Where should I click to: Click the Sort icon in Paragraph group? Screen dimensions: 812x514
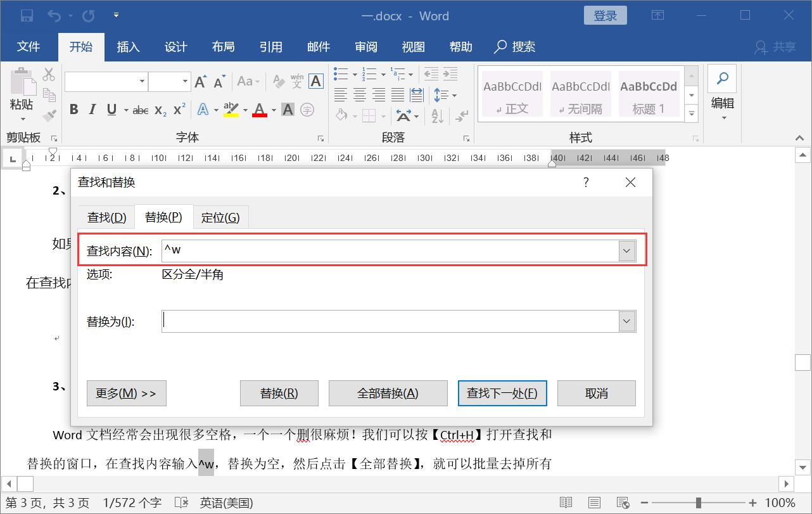click(x=437, y=116)
